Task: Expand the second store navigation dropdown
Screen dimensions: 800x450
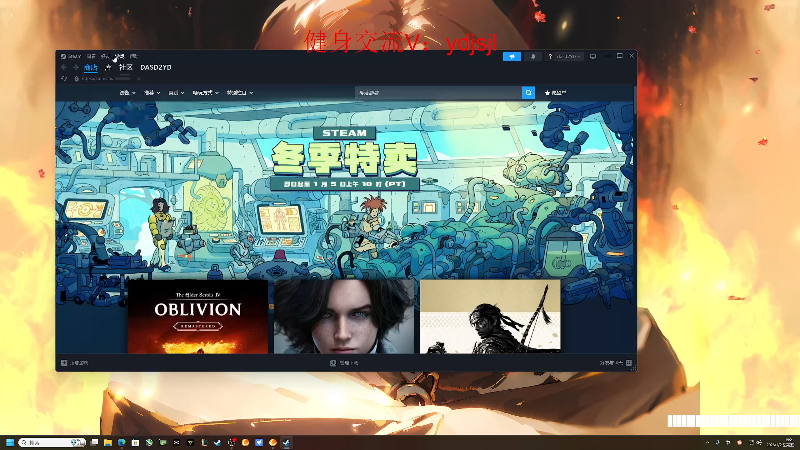Action: click(x=152, y=93)
